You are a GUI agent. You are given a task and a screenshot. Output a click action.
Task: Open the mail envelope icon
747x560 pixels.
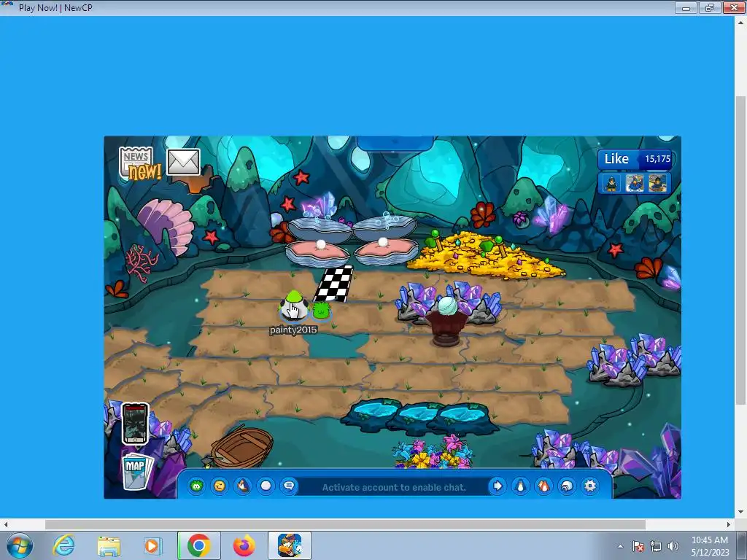tap(183, 162)
